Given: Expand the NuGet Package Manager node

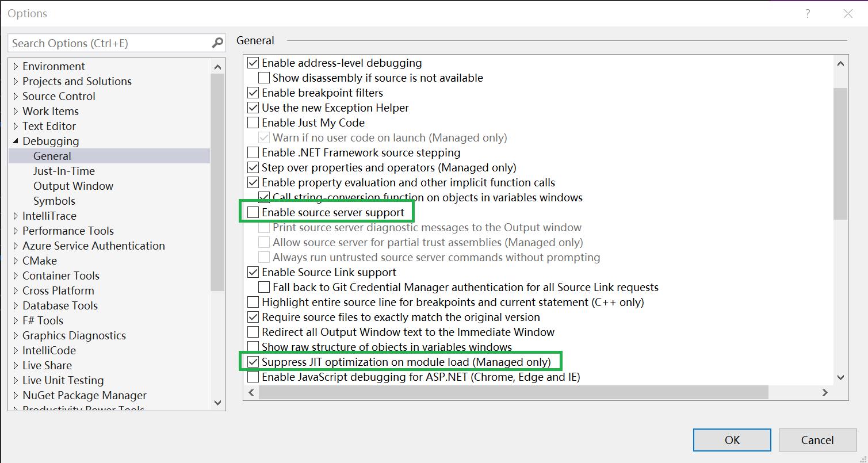Looking at the screenshot, I should (16, 396).
